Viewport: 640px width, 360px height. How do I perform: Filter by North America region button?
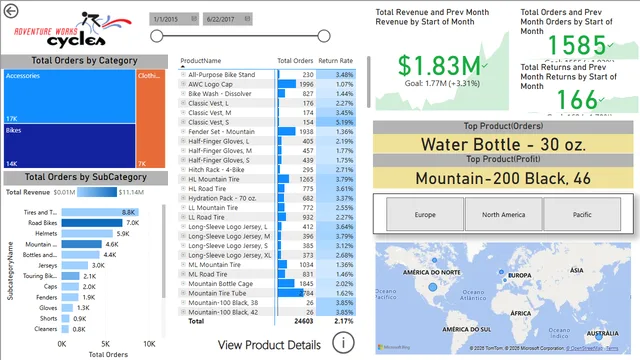[x=503, y=214]
